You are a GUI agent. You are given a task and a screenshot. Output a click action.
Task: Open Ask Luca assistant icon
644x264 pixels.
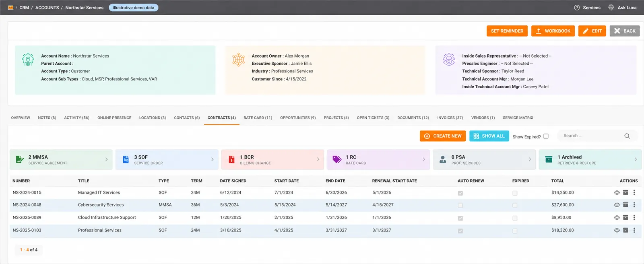611,8
